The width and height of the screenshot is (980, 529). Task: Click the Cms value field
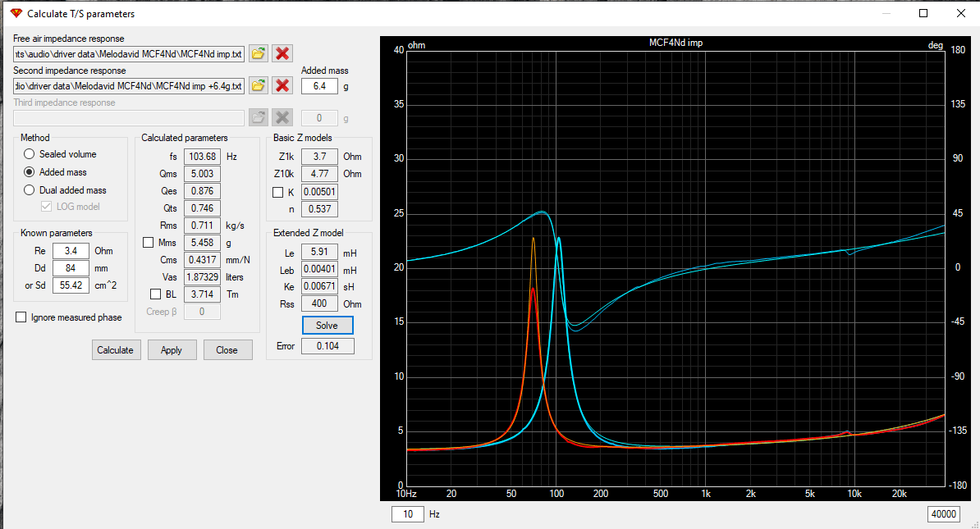pos(202,260)
